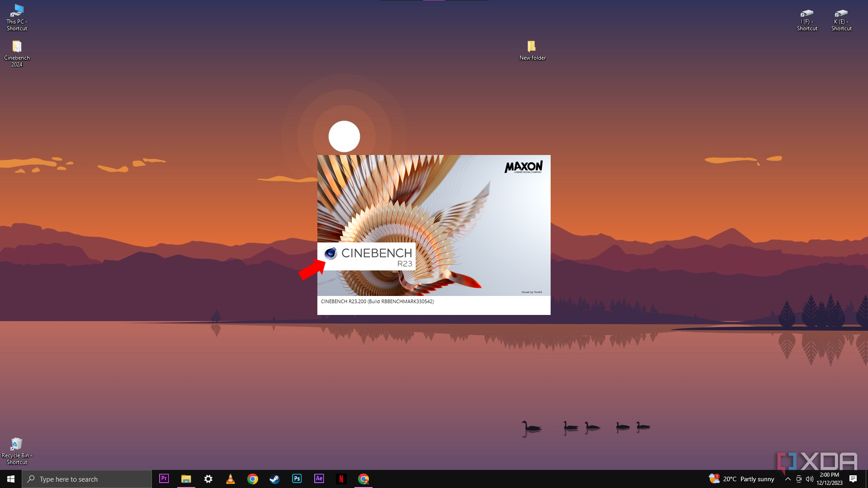Open This PC desktop shortcut
This screenshot has height=488, width=868.
tap(17, 17)
